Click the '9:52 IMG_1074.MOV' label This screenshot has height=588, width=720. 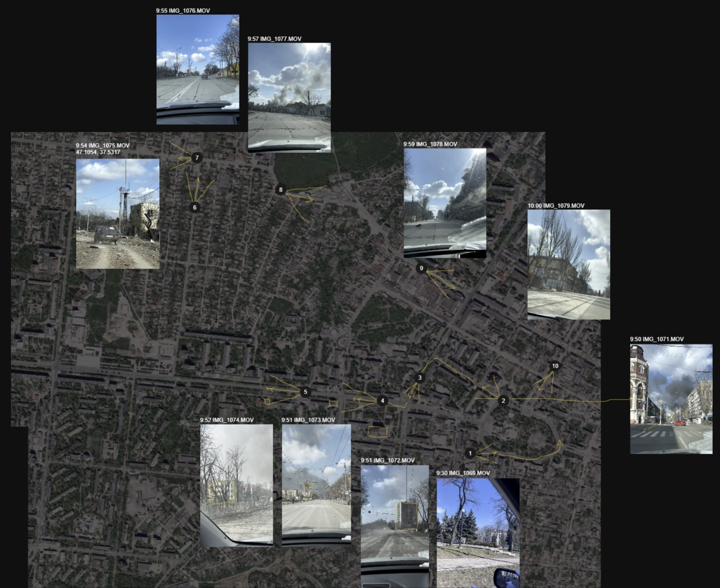click(227, 420)
